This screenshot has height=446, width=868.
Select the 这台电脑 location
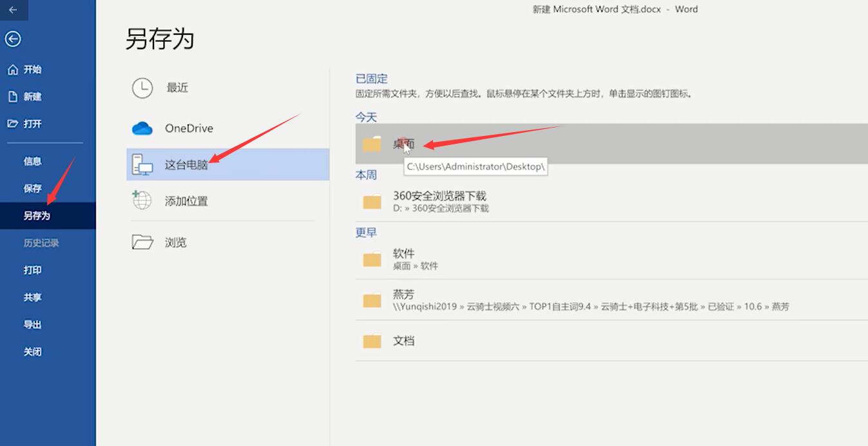228,164
